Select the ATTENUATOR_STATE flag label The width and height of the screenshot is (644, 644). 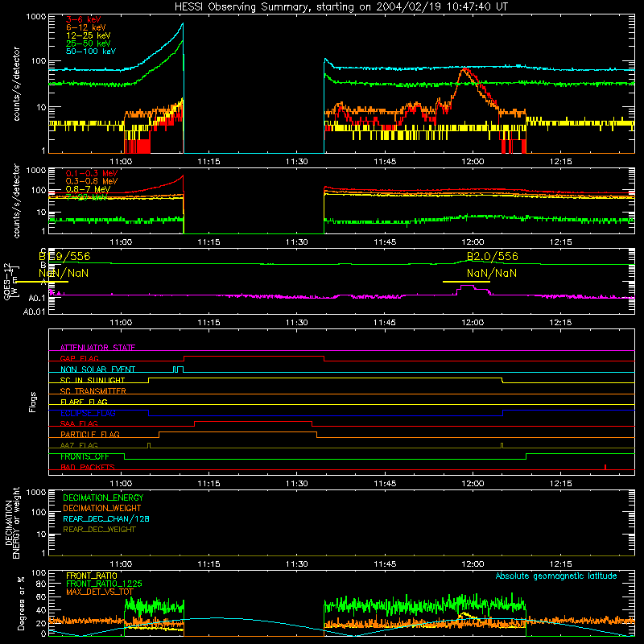(x=97, y=348)
